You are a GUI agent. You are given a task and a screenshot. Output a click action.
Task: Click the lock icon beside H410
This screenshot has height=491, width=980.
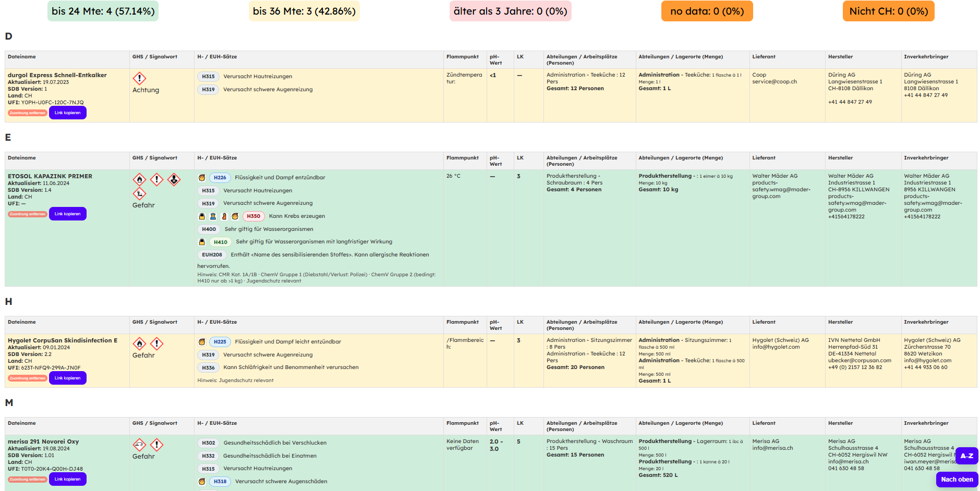tap(202, 242)
